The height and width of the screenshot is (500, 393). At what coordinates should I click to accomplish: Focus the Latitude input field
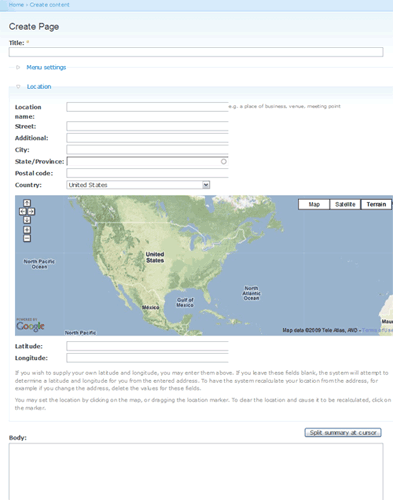tap(147, 346)
